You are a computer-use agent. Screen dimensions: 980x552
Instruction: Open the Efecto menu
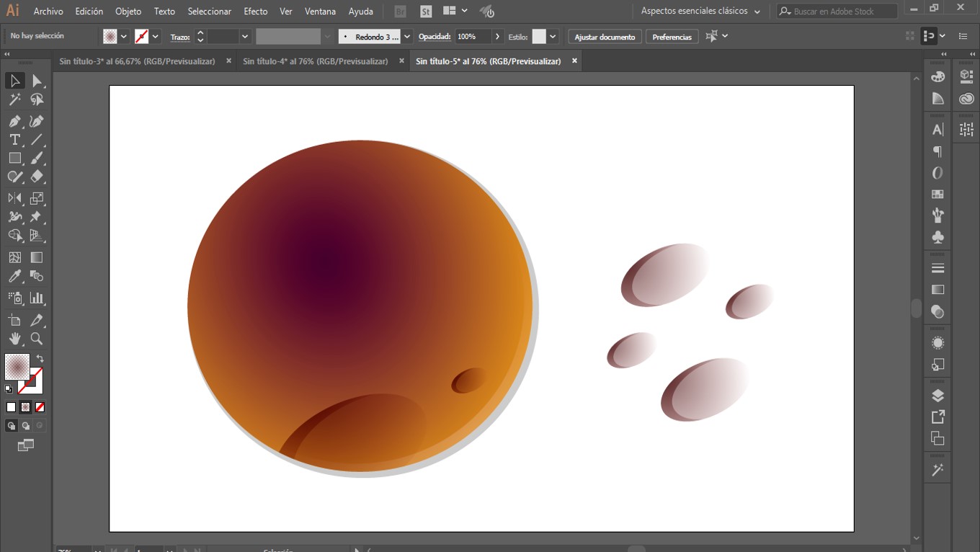[256, 12]
